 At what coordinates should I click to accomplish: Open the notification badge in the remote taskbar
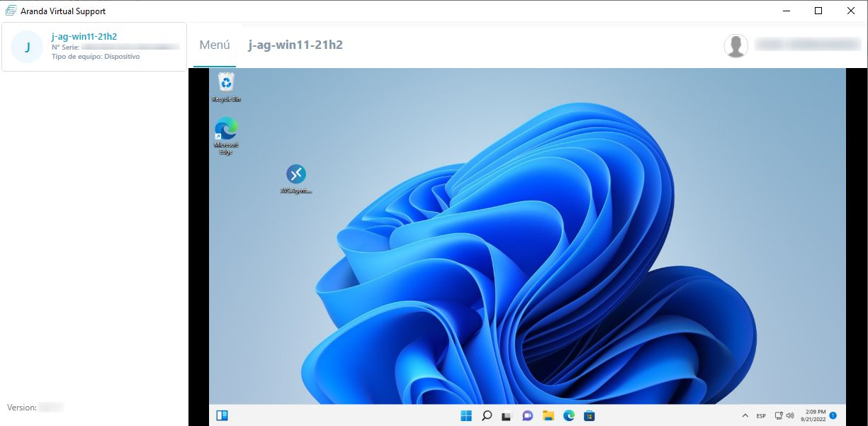(833, 415)
